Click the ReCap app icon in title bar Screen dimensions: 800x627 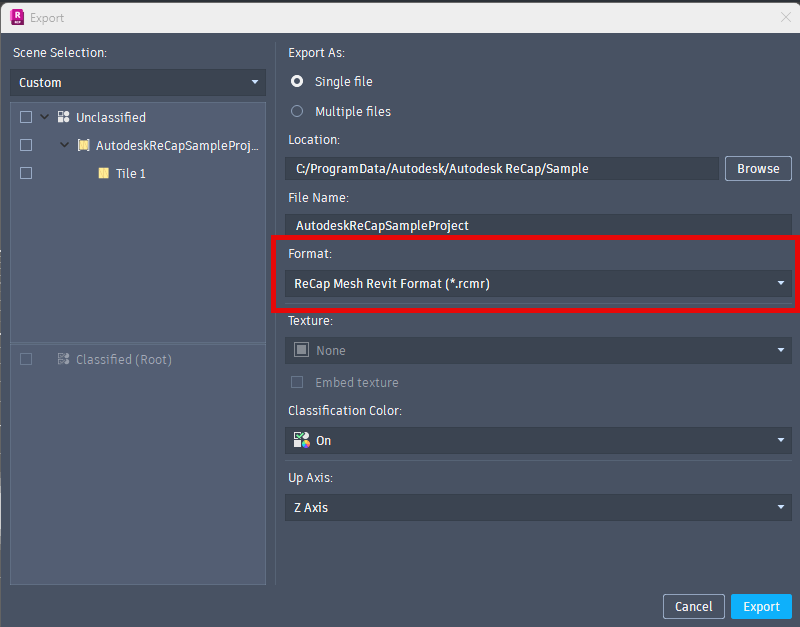coord(17,17)
